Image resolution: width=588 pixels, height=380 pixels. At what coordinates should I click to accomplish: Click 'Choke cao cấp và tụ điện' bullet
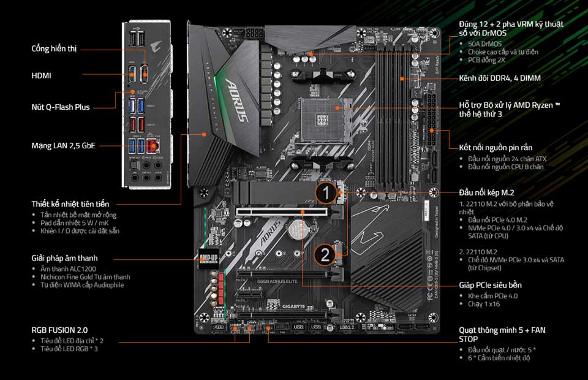point(503,51)
